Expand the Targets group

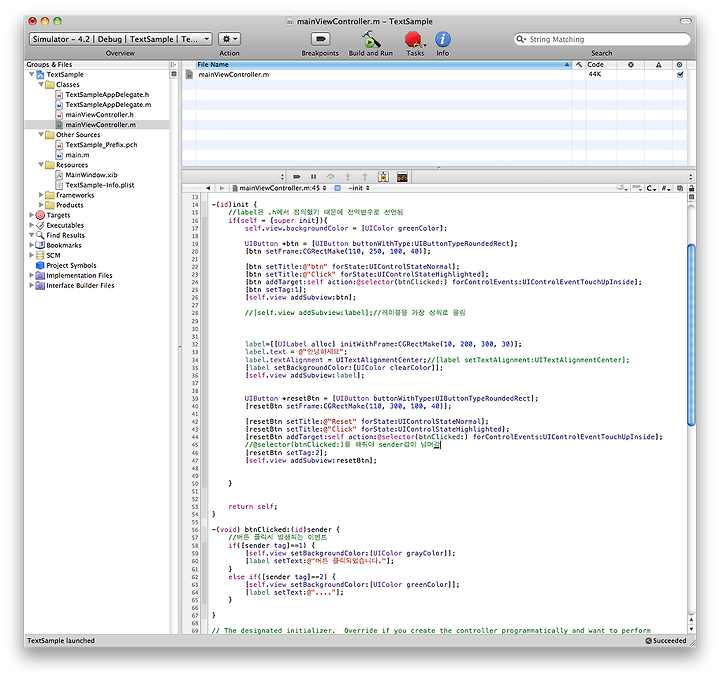(31, 215)
